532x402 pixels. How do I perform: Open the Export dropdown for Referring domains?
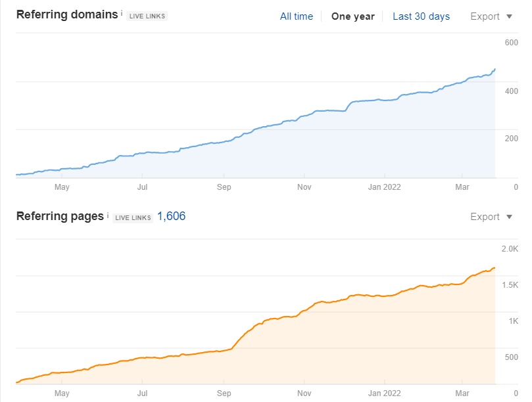pos(491,16)
